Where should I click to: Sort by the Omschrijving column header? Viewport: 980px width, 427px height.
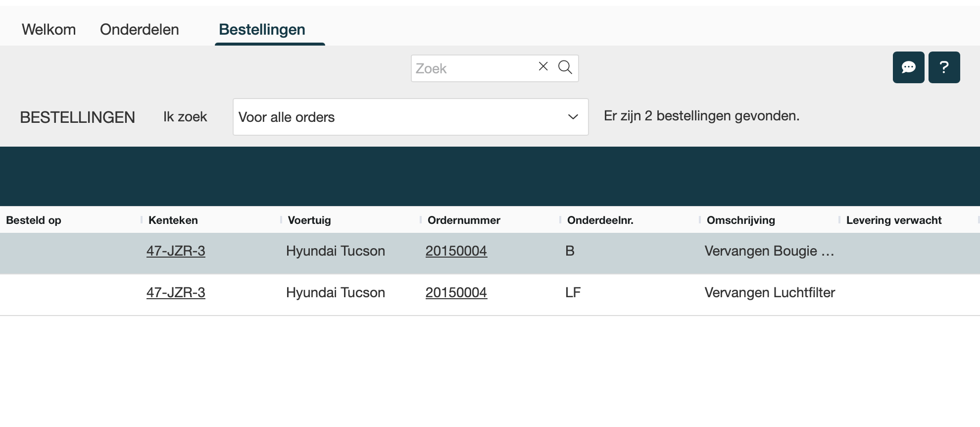(x=740, y=220)
